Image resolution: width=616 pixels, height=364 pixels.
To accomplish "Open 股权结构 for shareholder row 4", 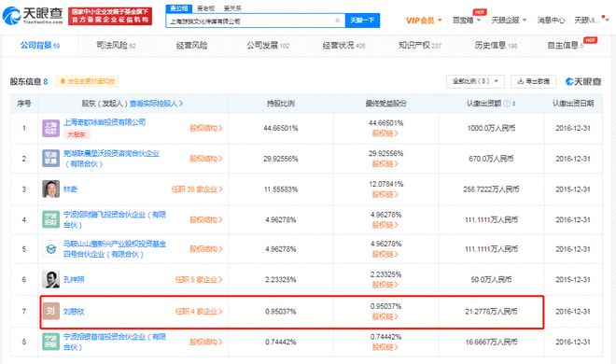I will pyautogui.click(x=206, y=219).
